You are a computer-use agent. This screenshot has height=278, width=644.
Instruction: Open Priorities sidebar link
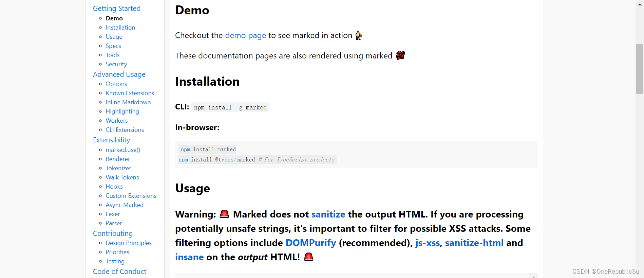(117, 252)
